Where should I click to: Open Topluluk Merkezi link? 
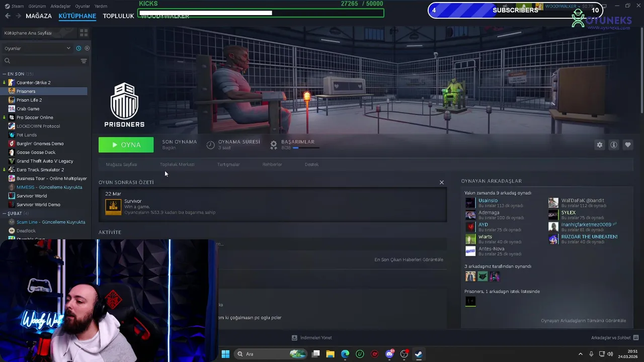pos(177,164)
